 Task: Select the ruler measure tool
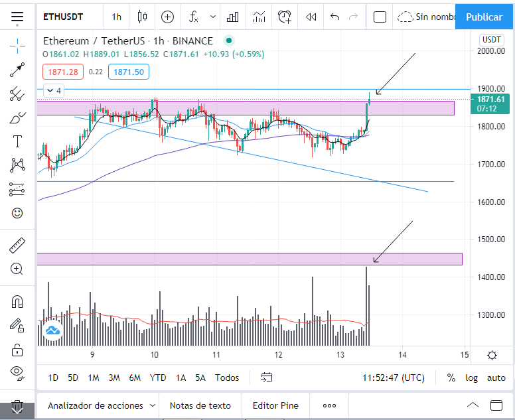click(x=17, y=245)
